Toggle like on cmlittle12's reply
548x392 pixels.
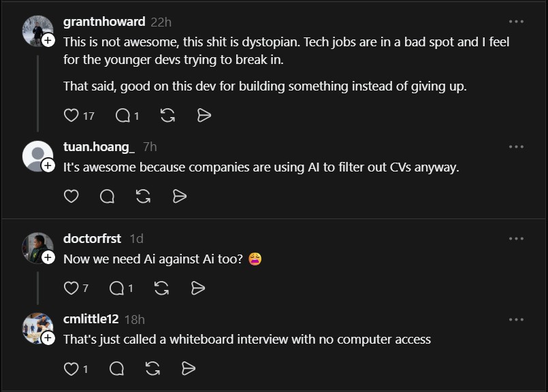(71, 369)
